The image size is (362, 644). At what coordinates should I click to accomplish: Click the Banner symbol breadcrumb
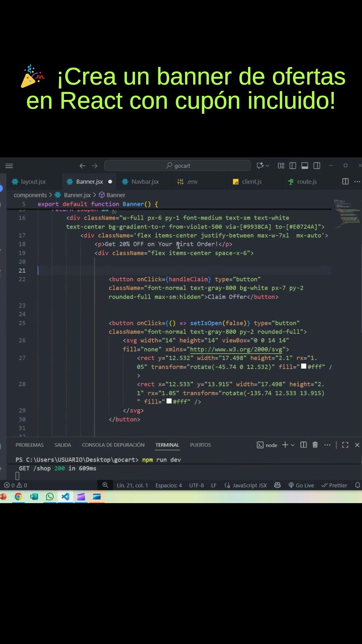coord(116,195)
